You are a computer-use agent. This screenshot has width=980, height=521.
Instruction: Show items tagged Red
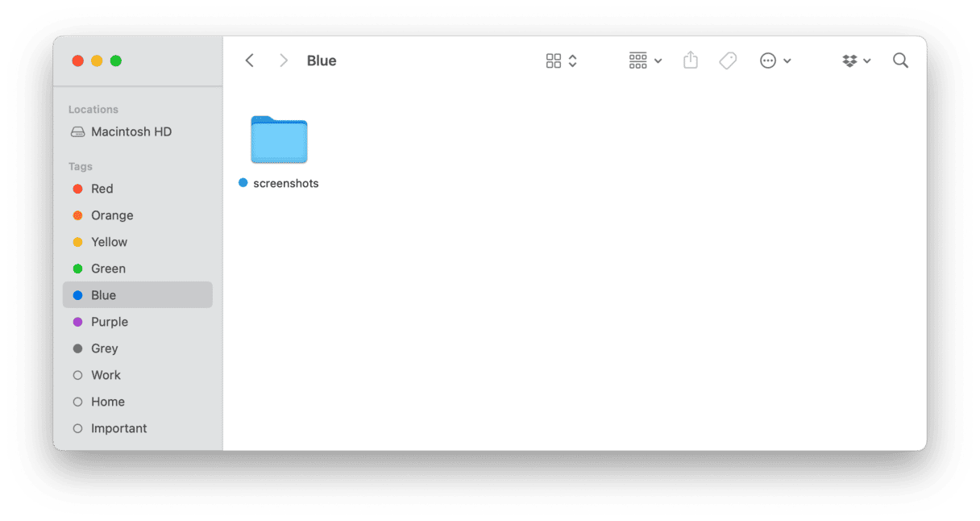click(138, 189)
